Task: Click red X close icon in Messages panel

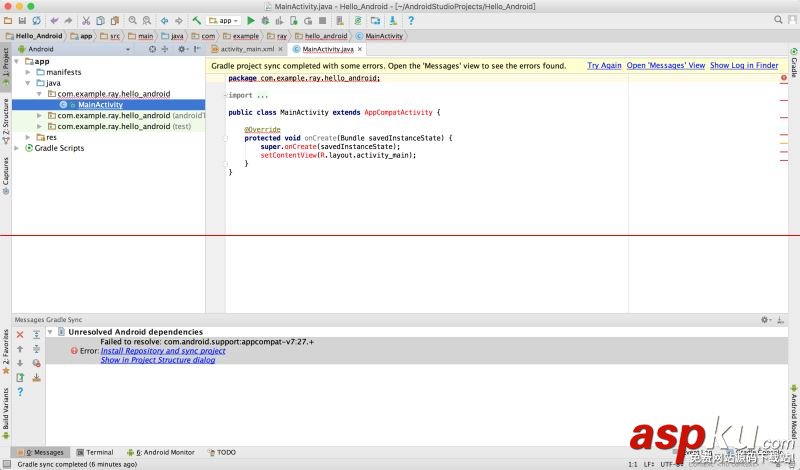Action: [20, 335]
